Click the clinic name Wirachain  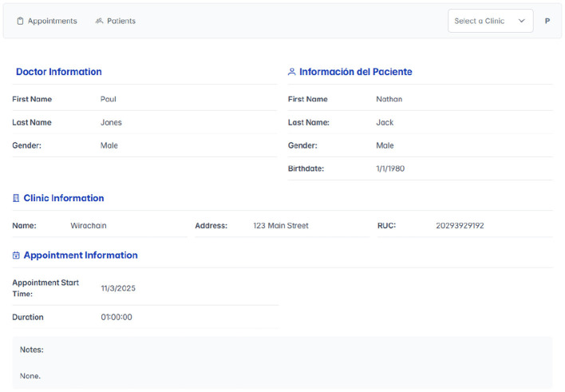click(89, 226)
